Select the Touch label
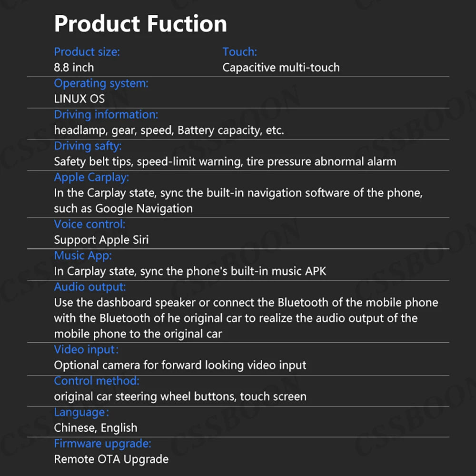The height and width of the screenshot is (476, 476). [x=239, y=52]
